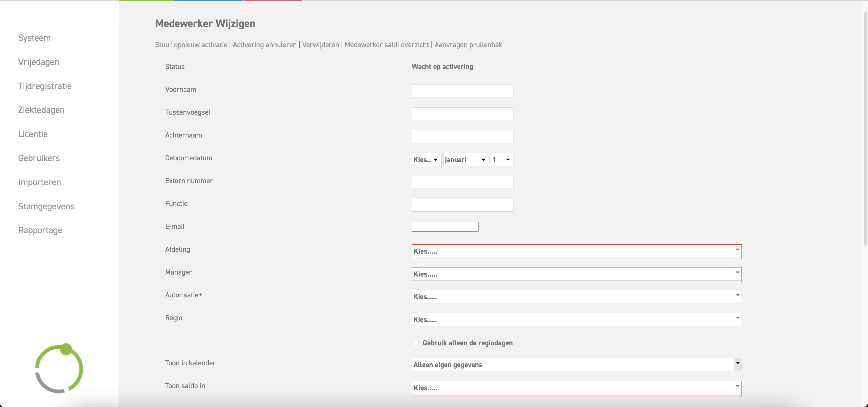
Task: Expand the Manager dropdown
Action: pyautogui.click(x=576, y=274)
